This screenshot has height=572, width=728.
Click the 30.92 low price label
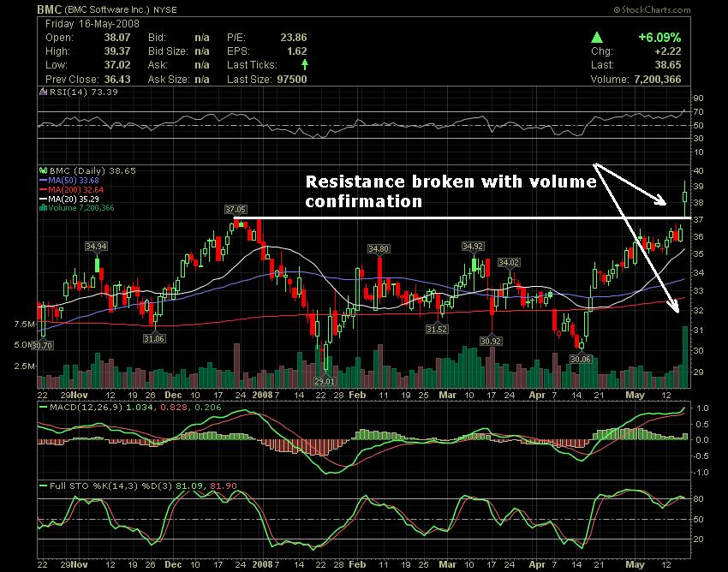[x=491, y=342]
